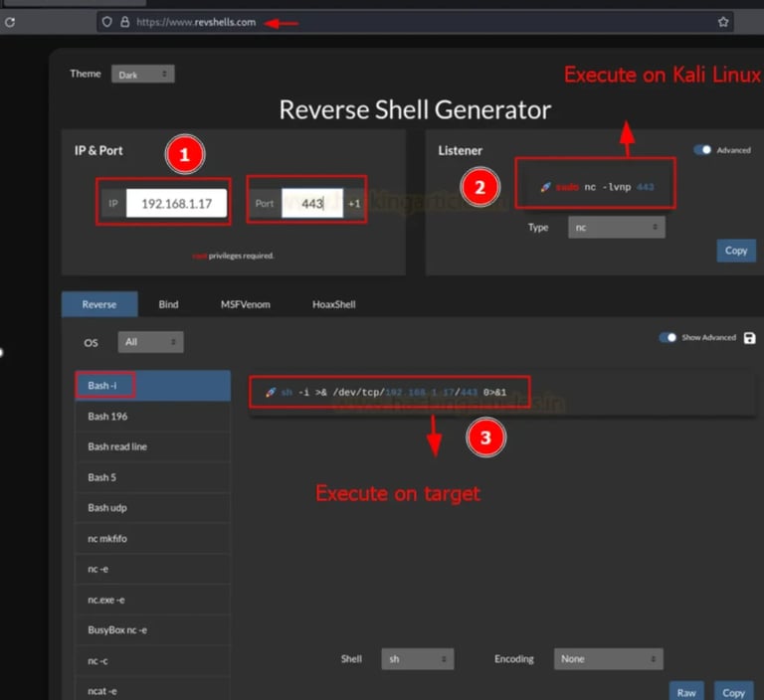Increment port with the +1 button
The height and width of the screenshot is (700, 764).
[354, 204]
